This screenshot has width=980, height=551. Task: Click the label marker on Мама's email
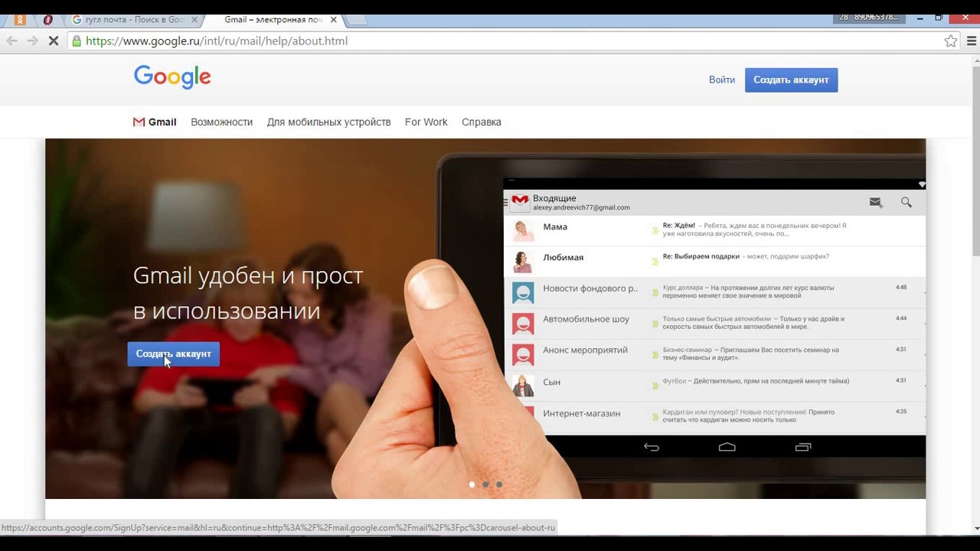pos(655,230)
